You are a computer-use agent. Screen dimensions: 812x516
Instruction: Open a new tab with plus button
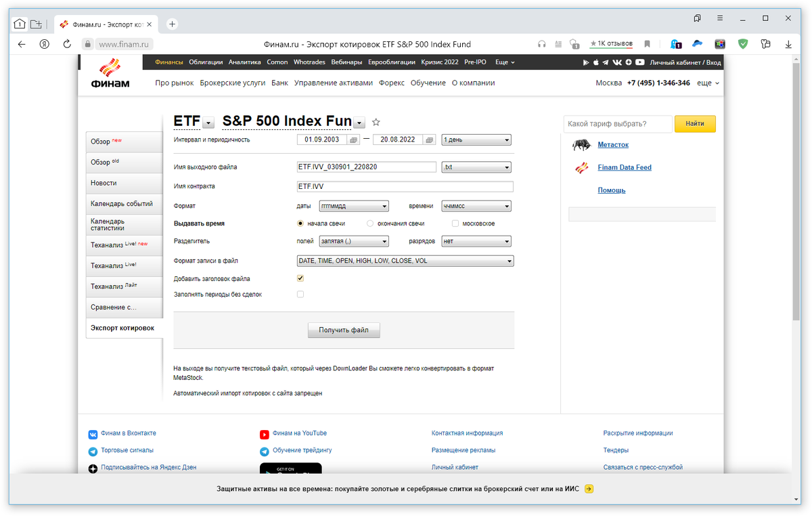[172, 24]
